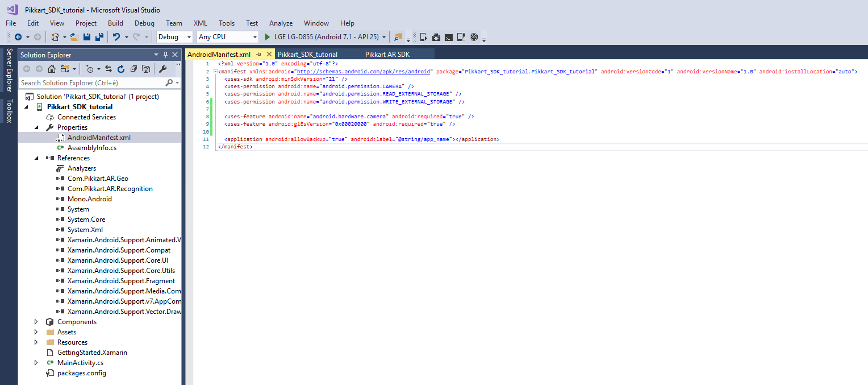
Task: Close the Solution Explorer panel
Action: pos(175,55)
